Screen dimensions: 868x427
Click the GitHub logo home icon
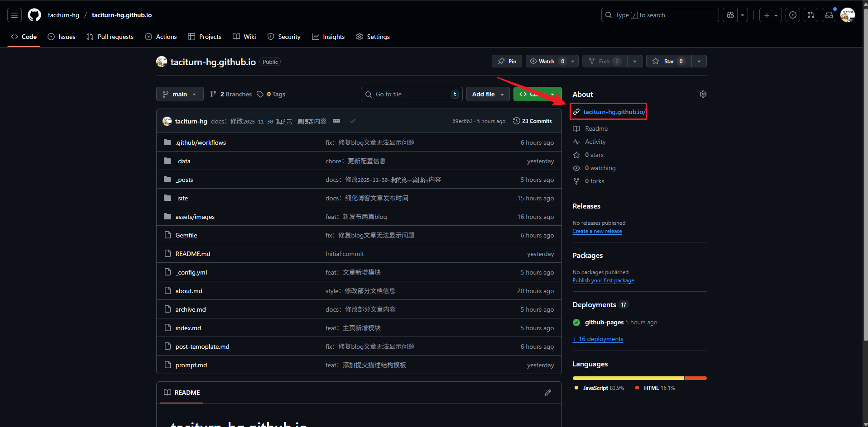(x=34, y=15)
